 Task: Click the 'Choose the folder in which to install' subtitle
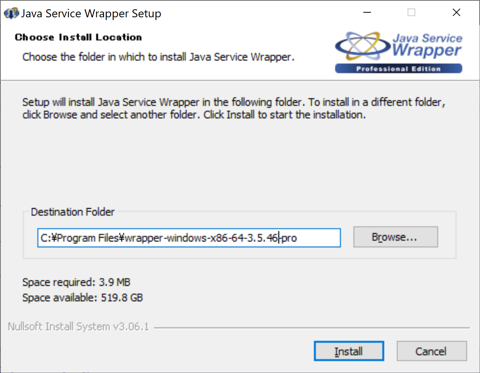tap(158, 57)
